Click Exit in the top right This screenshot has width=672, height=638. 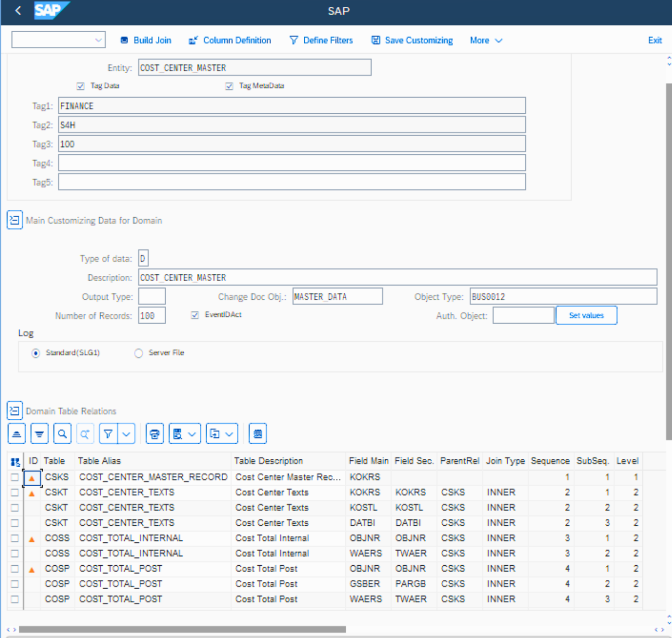click(x=655, y=41)
